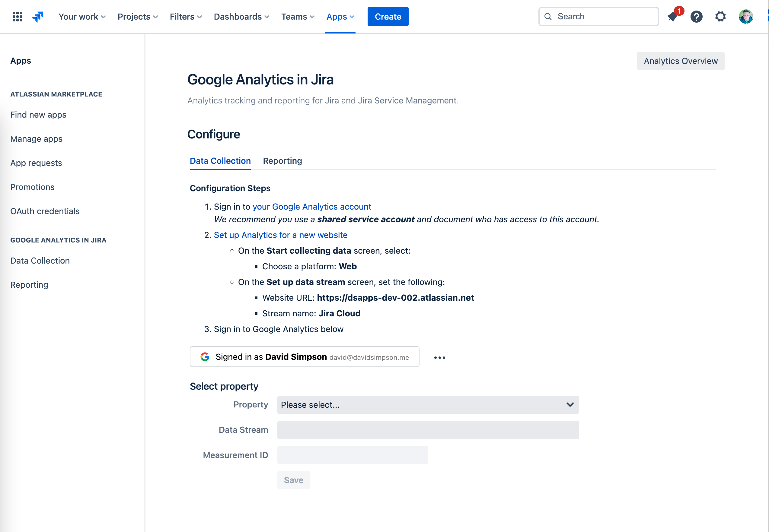769x532 pixels.
Task: Switch to the Reporting tab
Action: pos(282,161)
